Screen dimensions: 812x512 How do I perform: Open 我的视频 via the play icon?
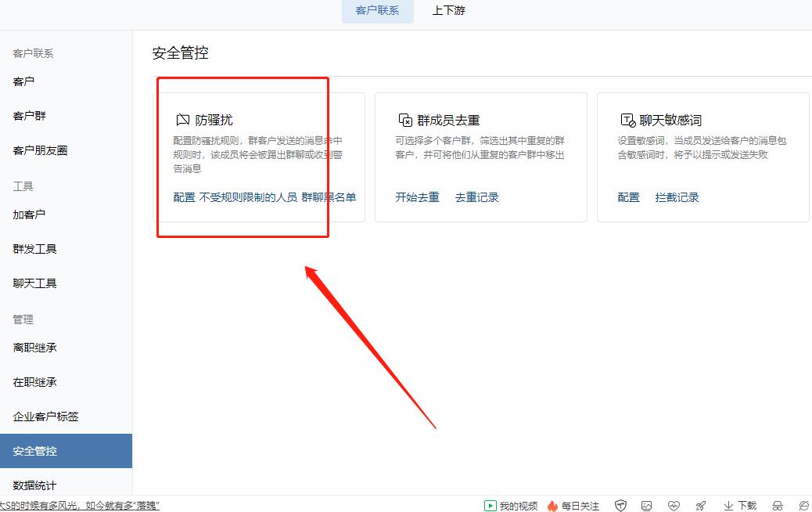pos(490,506)
